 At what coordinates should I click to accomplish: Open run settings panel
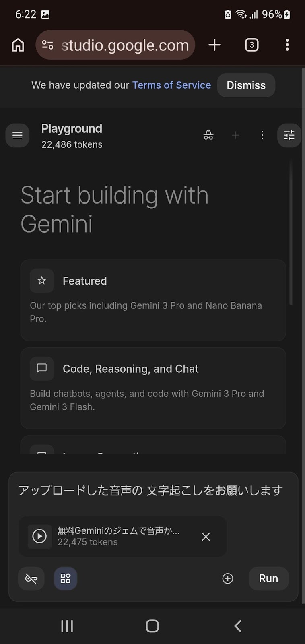289,135
